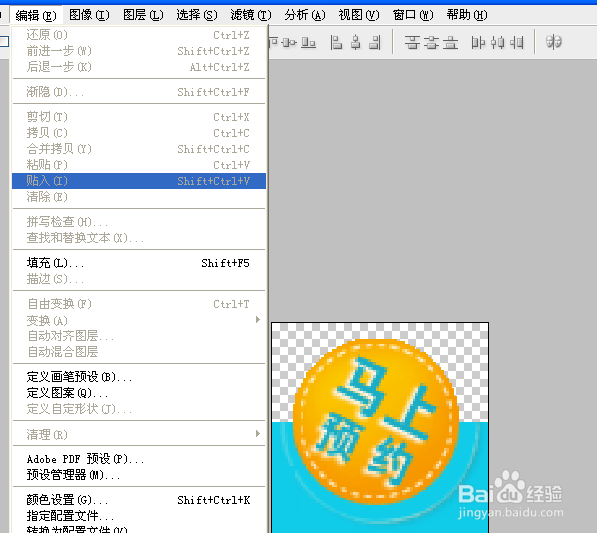Choose 自动对齐图层... entry
This screenshot has width=597, height=533.
point(139,336)
